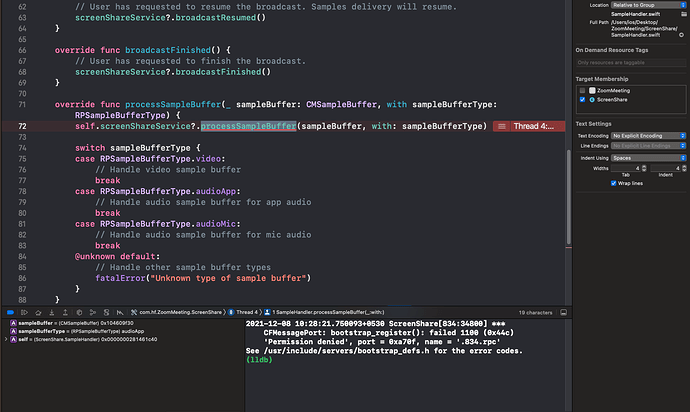690x412 pixels.
Task: Uncheck ScreenShare target membership
Action: [x=582, y=100]
